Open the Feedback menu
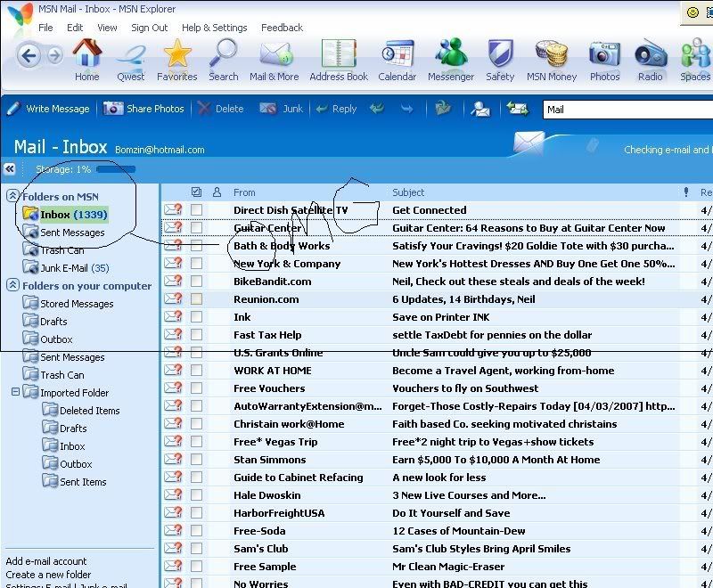 tap(282, 28)
